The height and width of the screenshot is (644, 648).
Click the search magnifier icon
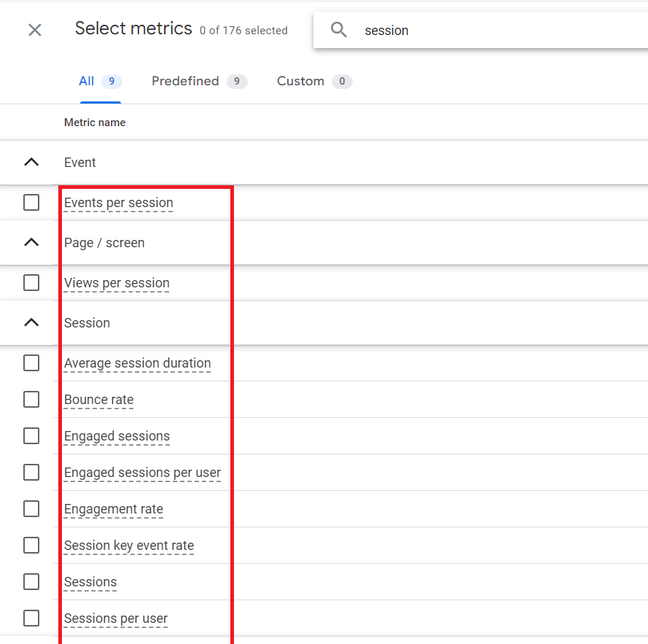(x=338, y=30)
